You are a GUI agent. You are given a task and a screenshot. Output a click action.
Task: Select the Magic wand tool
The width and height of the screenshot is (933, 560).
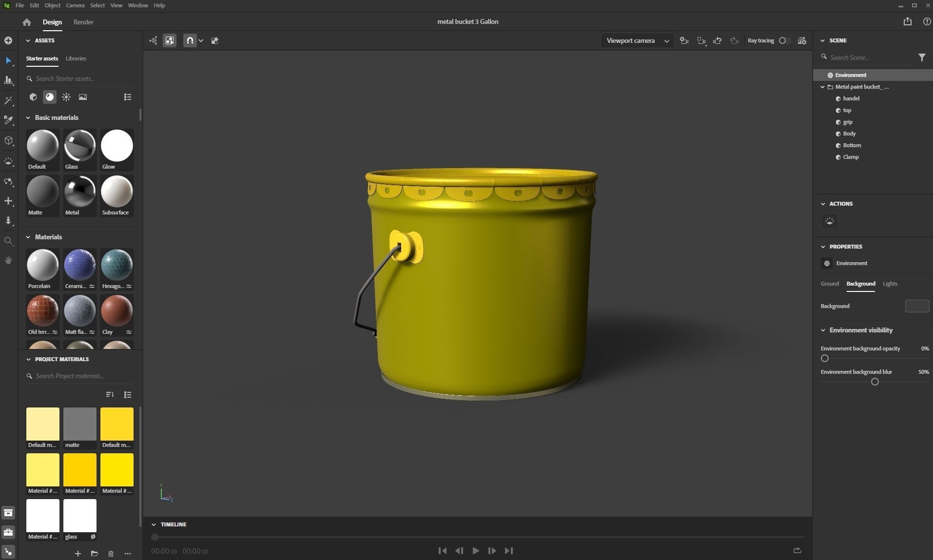click(8, 101)
